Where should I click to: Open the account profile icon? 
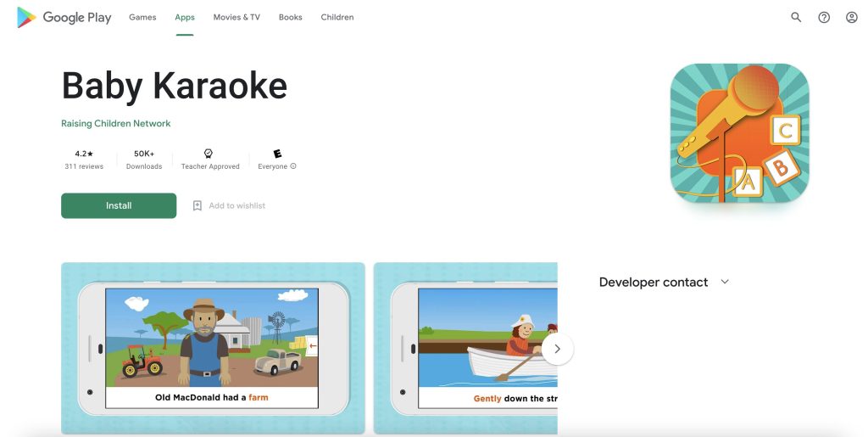click(851, 17)
